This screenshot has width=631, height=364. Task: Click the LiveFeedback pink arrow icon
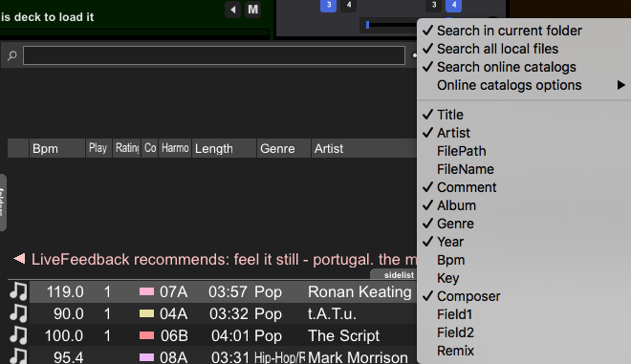click(x=19, y=259)
